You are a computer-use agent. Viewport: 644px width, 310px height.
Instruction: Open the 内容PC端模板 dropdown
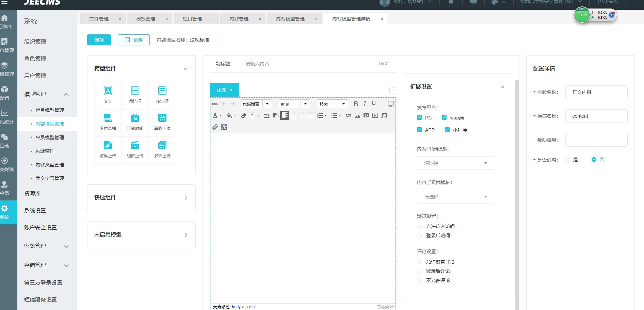click(x=455, y=163)
